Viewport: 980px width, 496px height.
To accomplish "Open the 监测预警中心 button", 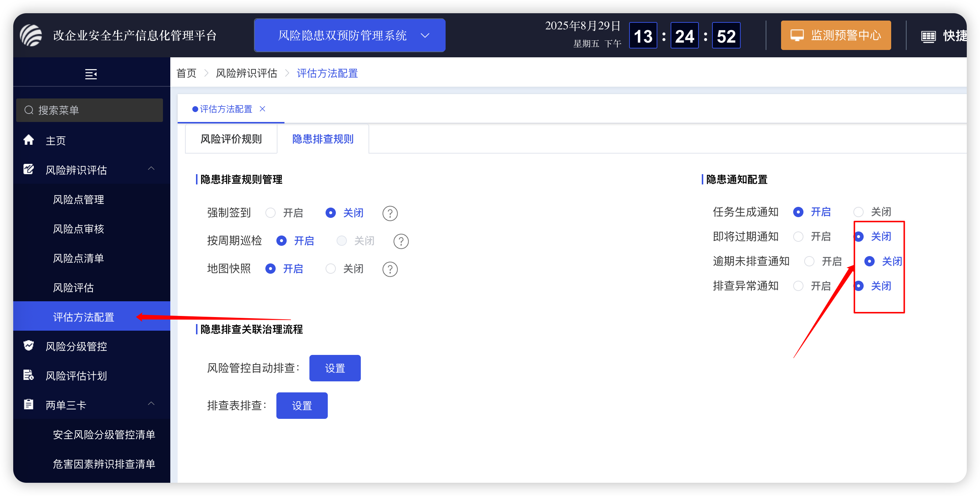I will coord(836,35).
